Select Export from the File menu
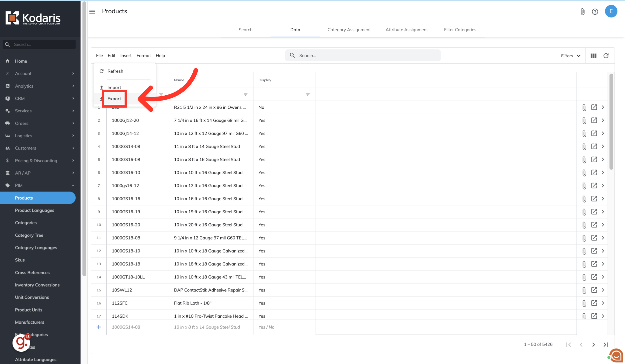 114,99
